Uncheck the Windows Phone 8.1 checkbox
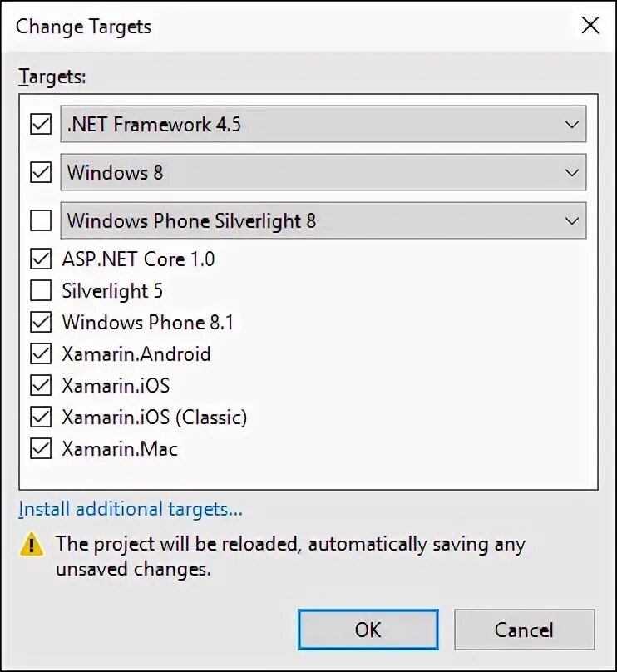This screenshot has height=672, width=617. (x=40, y=323)
